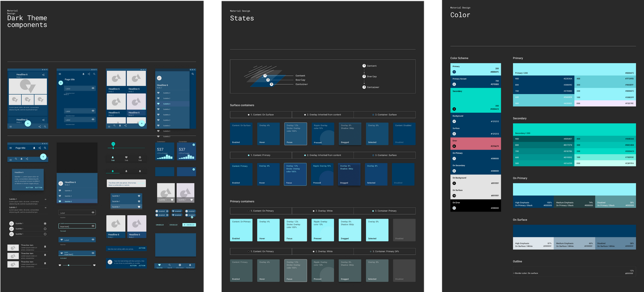Click the outlined ENABLED button
644x292 pixels.
(174, 224)
